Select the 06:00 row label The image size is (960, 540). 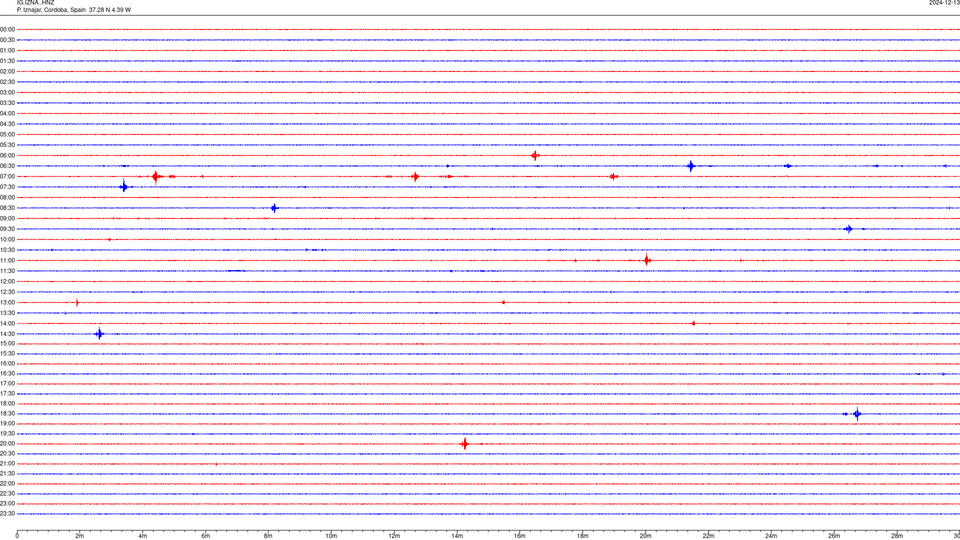coord(7,156)
